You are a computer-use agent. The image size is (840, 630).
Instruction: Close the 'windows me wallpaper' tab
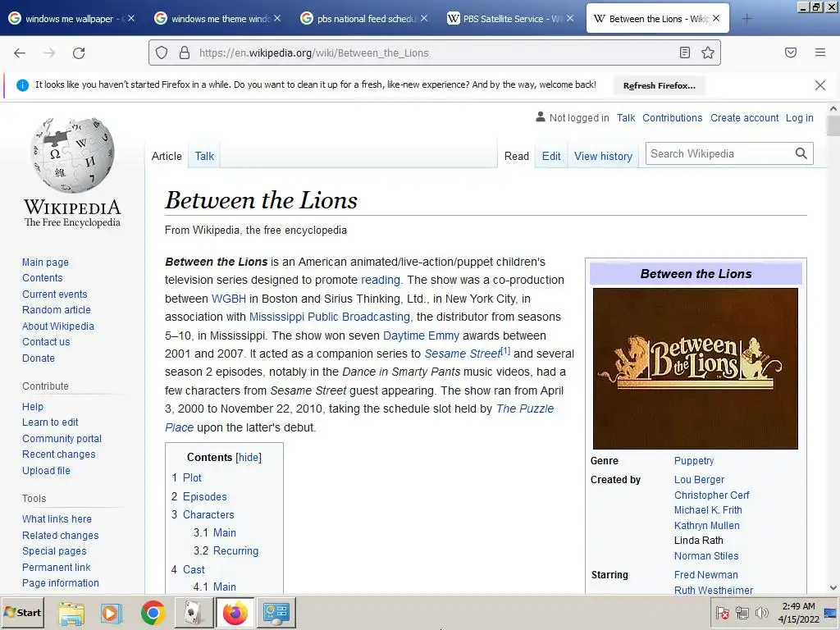click(130, 18)
